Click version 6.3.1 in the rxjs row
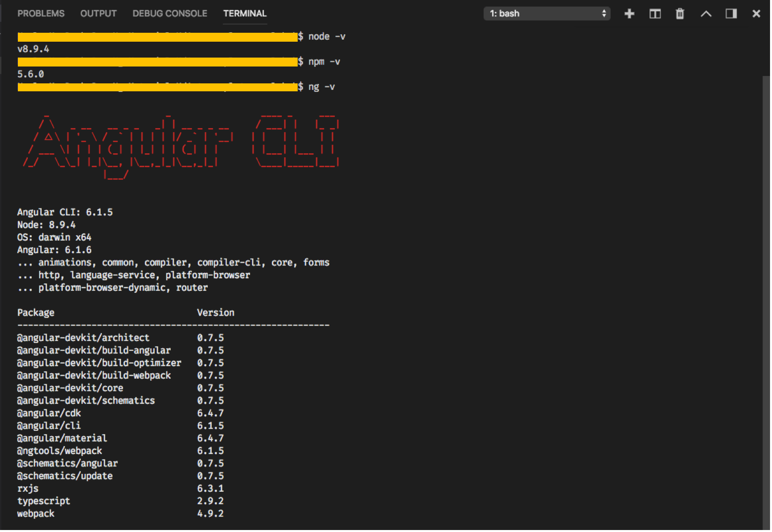Image resolution: width=772 pixels, height=532 pixels. pos(210,489)
